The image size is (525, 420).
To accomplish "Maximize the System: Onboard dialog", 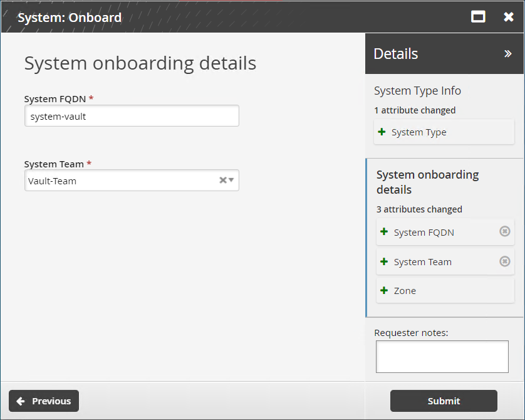I will tap(478, 17).
